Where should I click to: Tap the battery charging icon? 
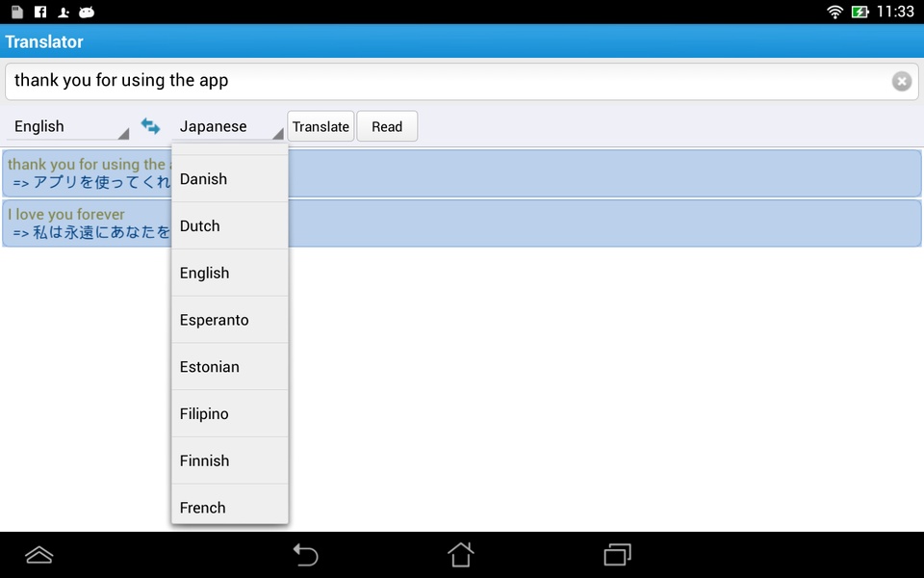[x=860, y=12]
